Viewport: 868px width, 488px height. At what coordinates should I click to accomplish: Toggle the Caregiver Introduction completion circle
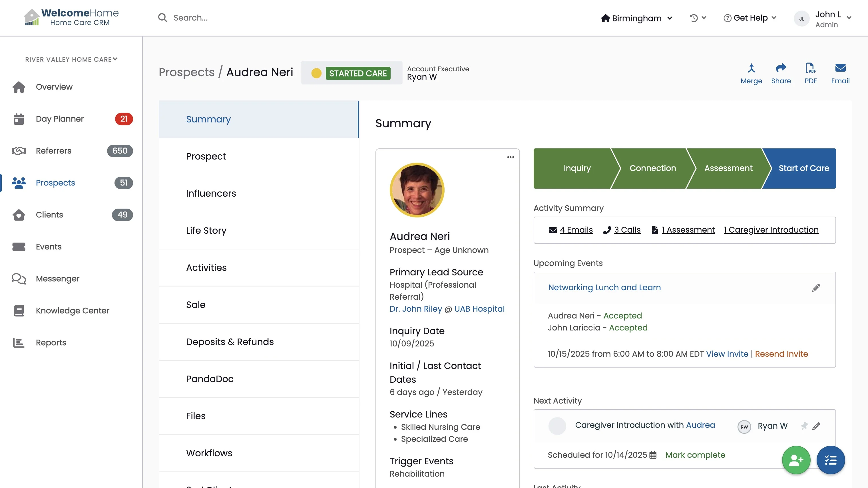point(557,426)
